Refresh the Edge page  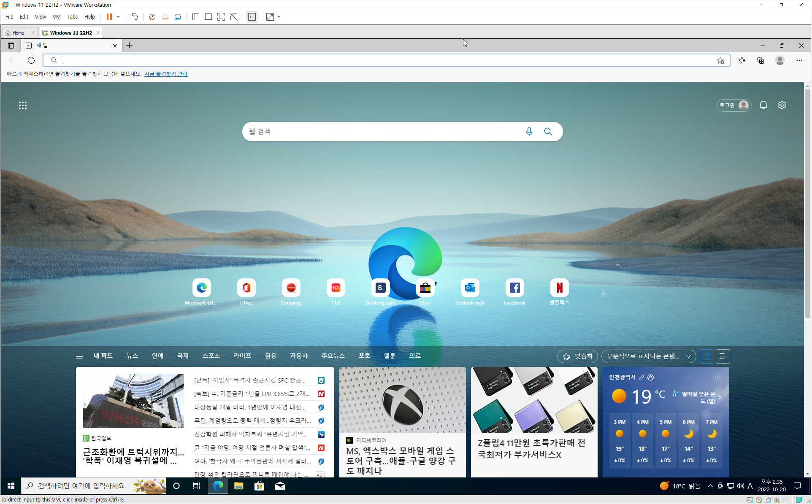(x=31, y=60)
